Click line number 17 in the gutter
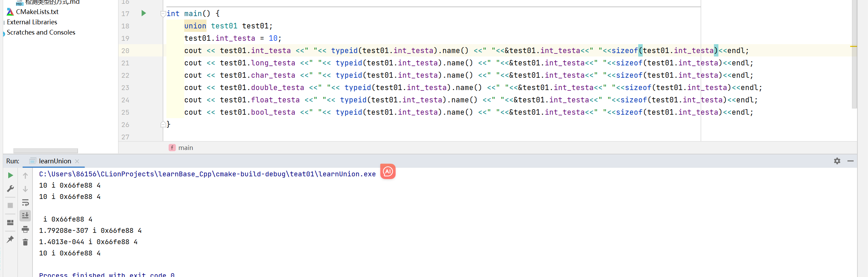The height and width of the screenshot is (277, 868). [x=125, y=14]
